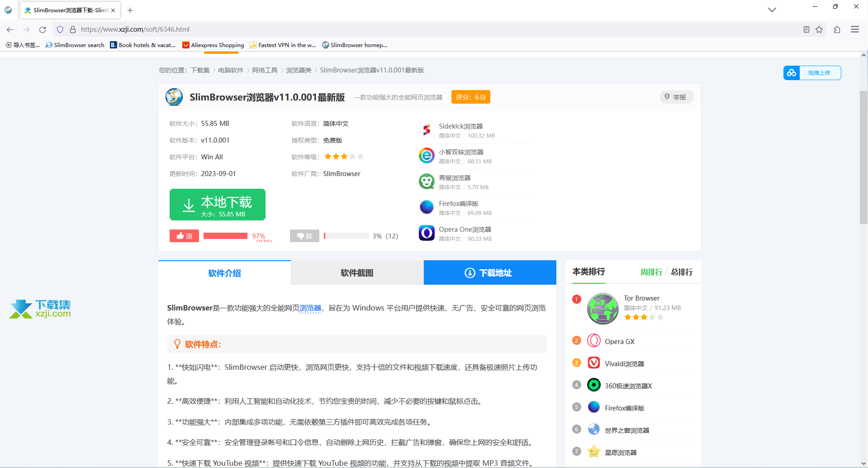868x468 pixels.
Task: Open 青猴浏览器 icon in related list
Action: tap(427, 182)
